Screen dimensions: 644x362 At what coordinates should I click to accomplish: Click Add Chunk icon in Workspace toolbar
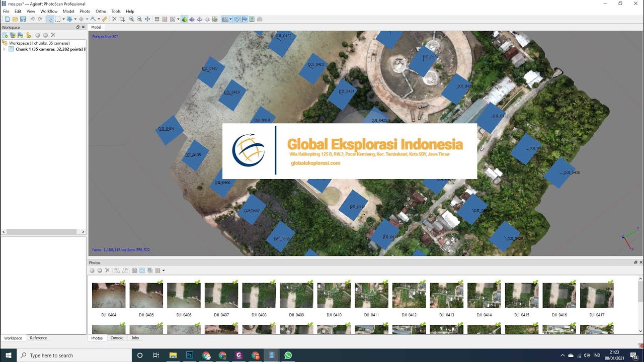[x=5, y=35]
